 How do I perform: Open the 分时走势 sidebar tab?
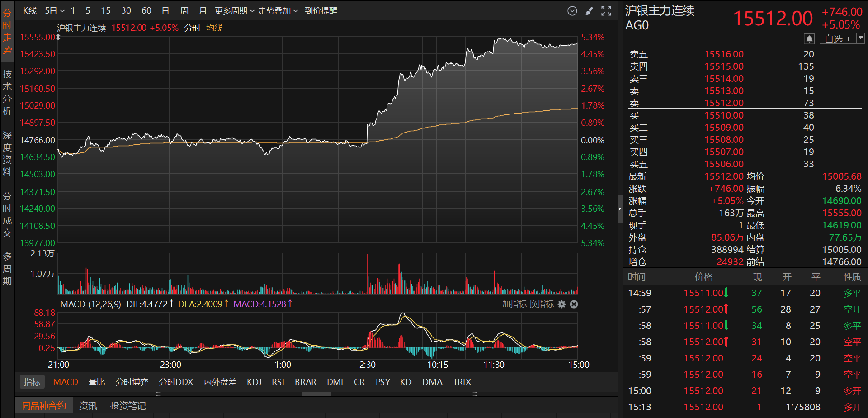click(x=7, y=31)
